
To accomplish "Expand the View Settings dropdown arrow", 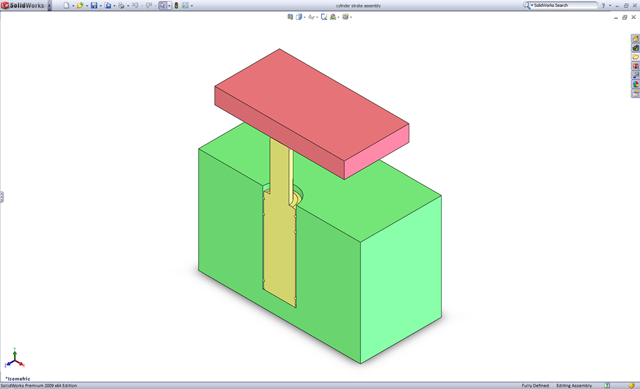I will (351, 18).
